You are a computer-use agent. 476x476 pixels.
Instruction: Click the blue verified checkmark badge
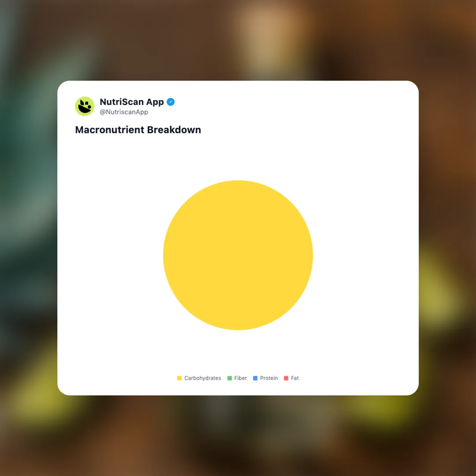[x=171, y=102]
